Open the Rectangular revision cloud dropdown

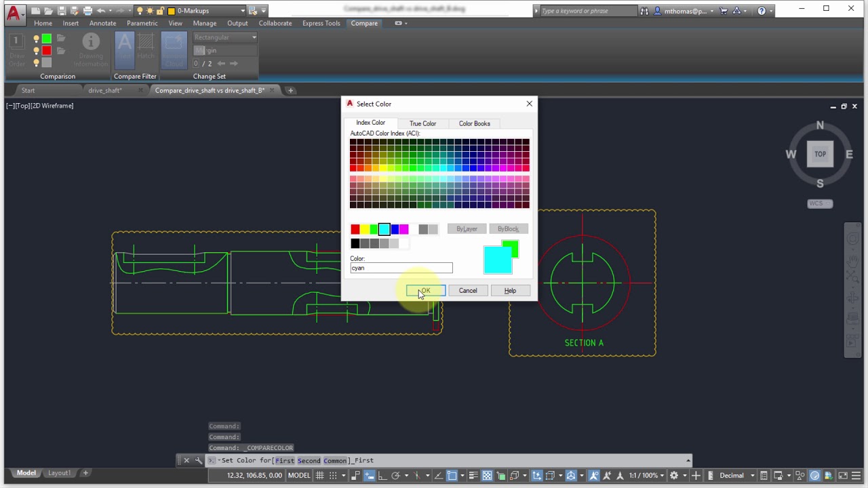point(254,37)
